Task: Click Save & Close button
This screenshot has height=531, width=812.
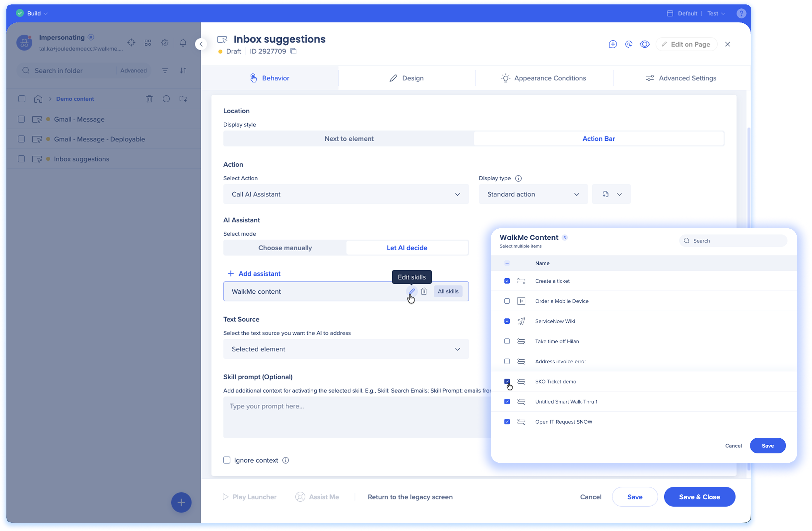Action: click(x=699, y=497)
